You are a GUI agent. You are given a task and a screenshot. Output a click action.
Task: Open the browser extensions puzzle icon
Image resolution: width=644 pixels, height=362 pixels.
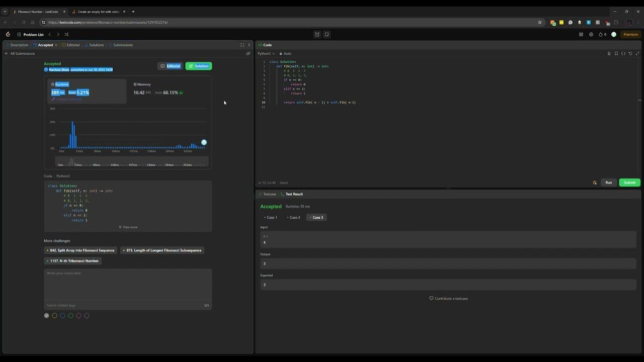coord(616,22)
